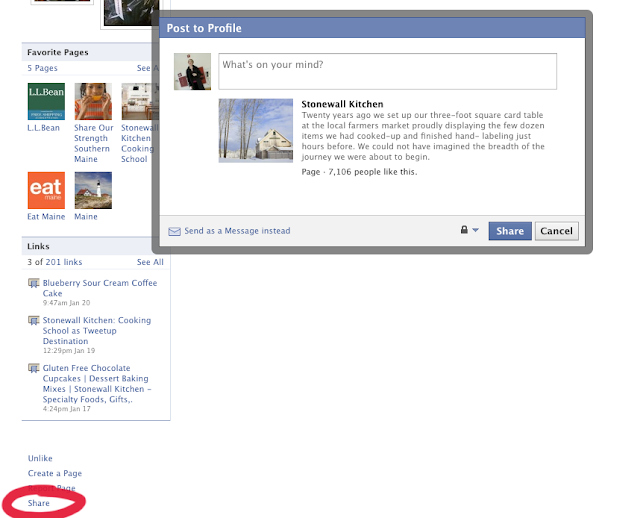
Task: Focus the What's on your mind field
Action: 387,71
